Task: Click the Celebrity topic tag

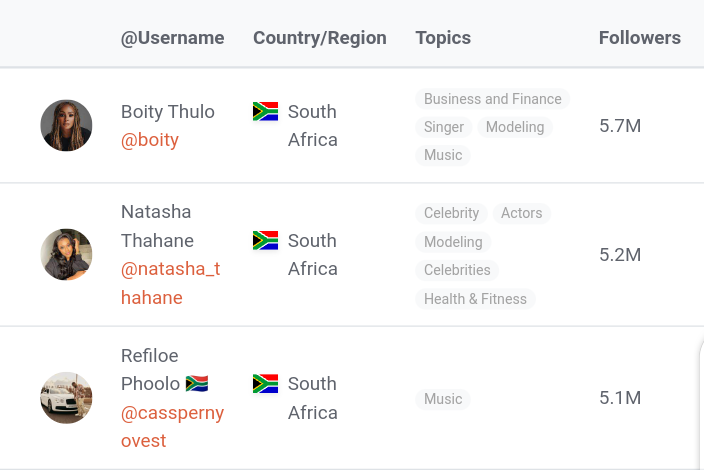Action: click(451, 213)
